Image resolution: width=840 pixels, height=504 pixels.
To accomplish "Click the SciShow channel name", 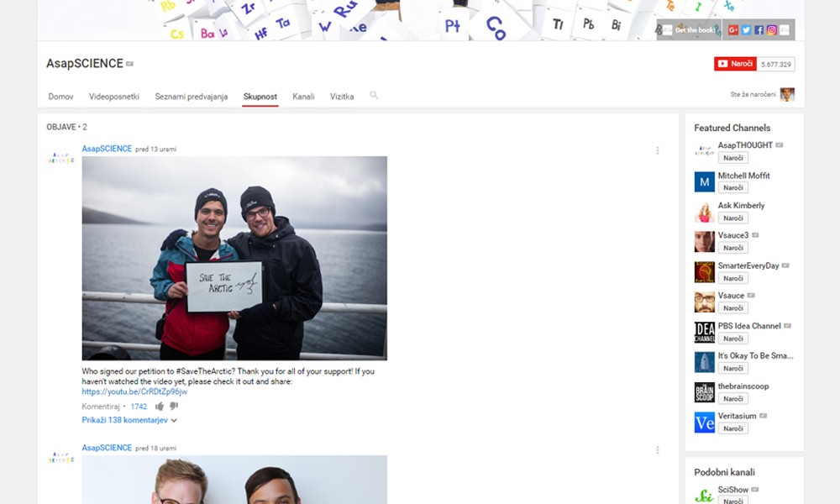I will point(732,490).
